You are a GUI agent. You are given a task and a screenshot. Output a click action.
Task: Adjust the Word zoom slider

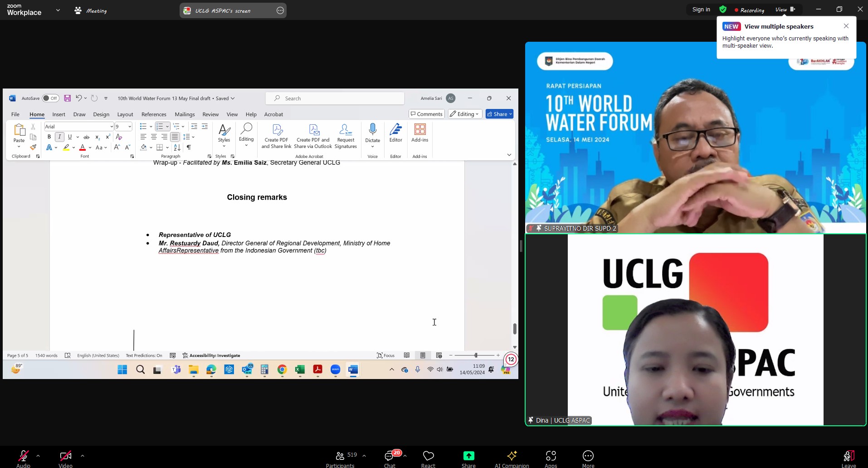[x=475, y=355]
